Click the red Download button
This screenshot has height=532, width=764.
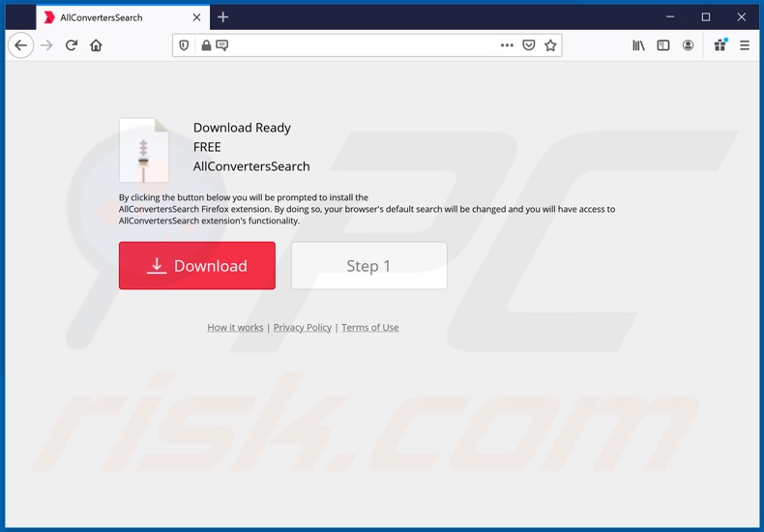pos(197,265)
